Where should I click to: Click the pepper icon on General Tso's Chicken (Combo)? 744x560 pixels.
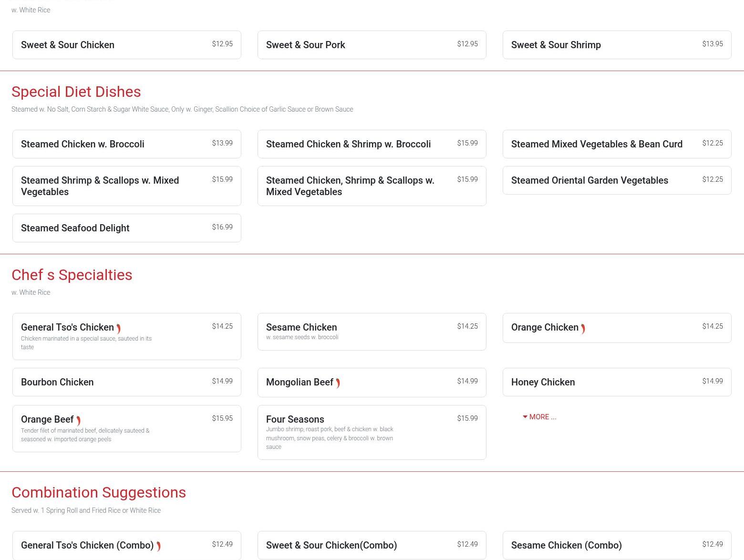click(158, 546)
